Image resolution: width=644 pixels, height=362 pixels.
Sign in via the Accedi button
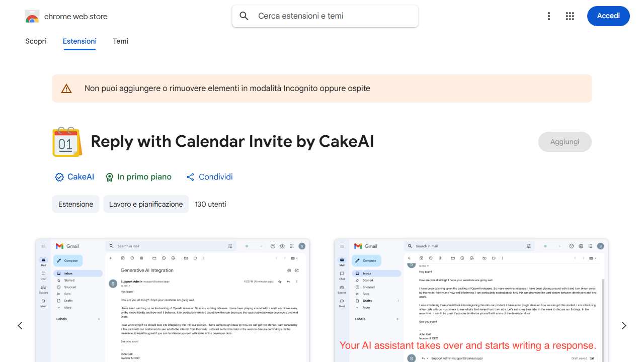(608, 16)
